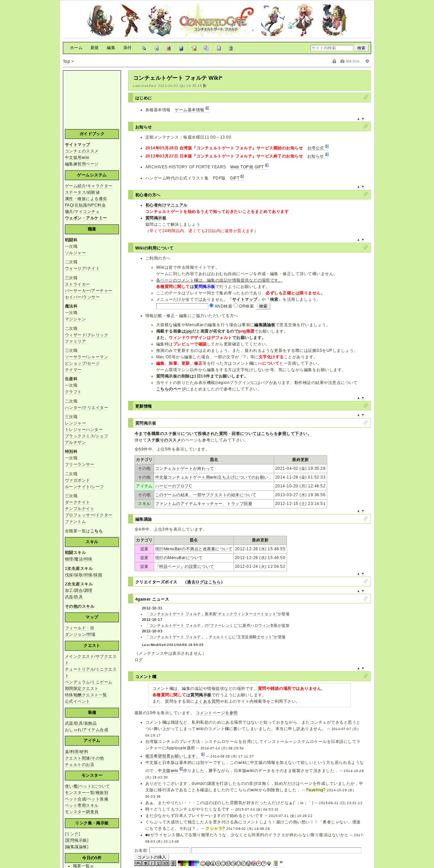Click the edit pencil icon beside Last-modified
434x868 pixels.
[205, 86]
